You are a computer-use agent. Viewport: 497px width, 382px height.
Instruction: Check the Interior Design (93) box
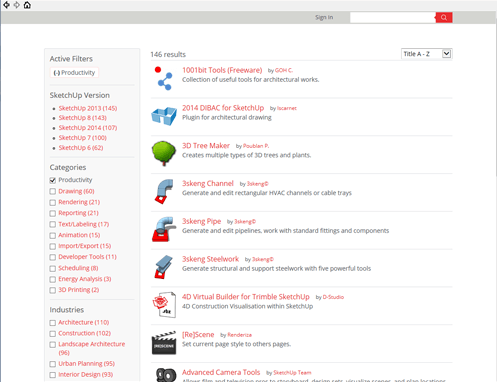(53, 375)
